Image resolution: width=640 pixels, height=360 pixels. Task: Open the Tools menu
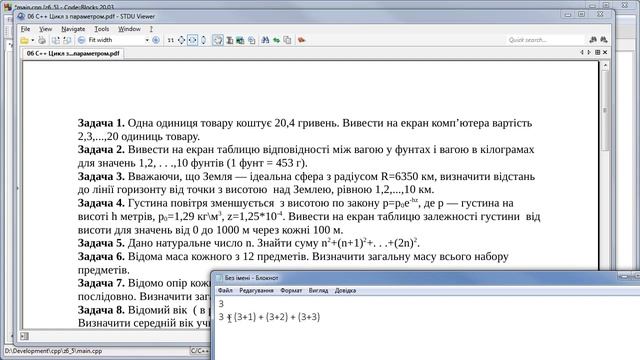coord(102,29)
